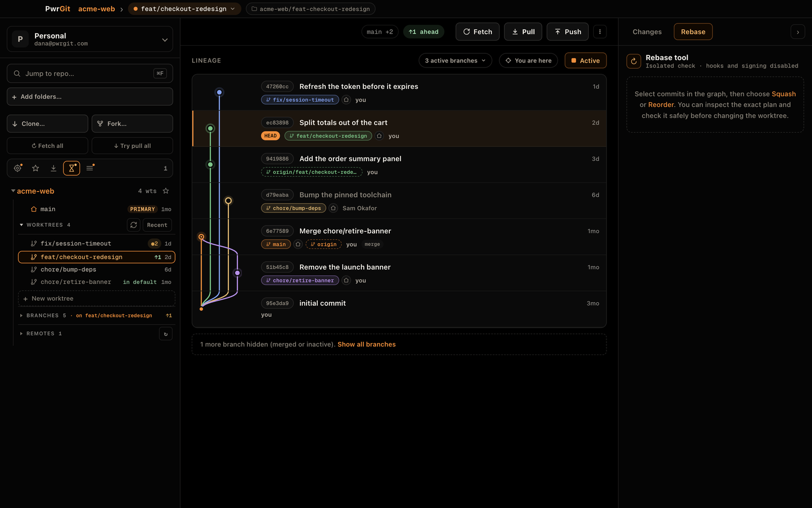Select chore/retire-banner worktree
This screenshot has width=812, height=508.
pyautogui.click(x=96, y=282)
